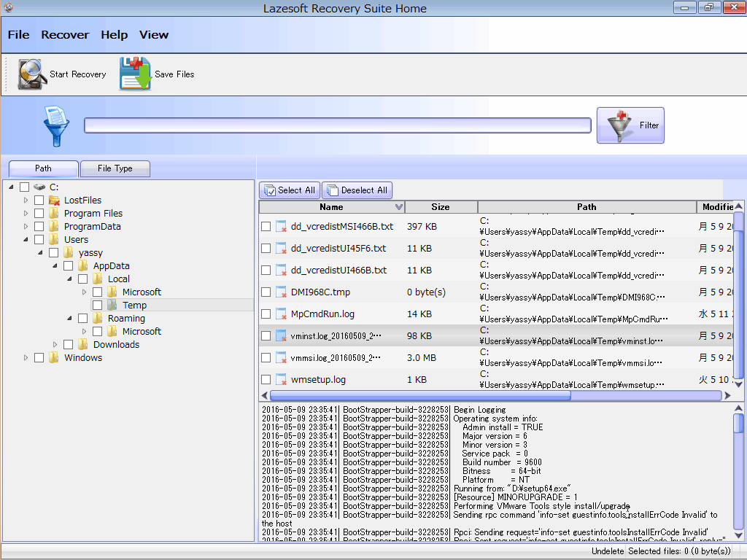Screen dimensions: 747x560
Task: Click the Program Files folder icon
Action: click(54, 214)
